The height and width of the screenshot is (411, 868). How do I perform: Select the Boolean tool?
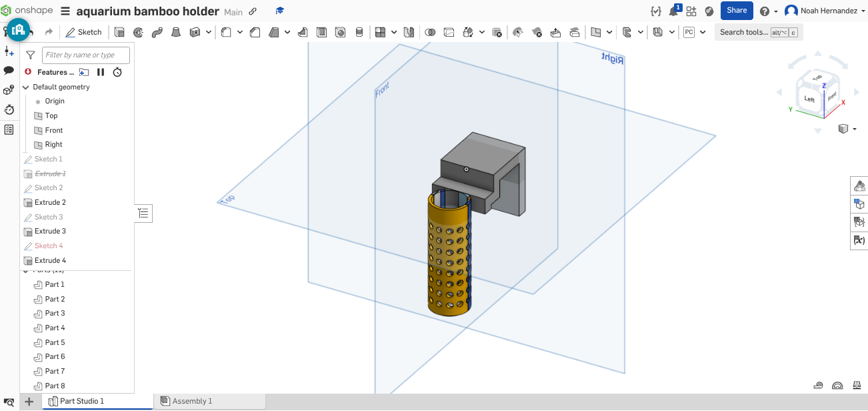click(430, 32)
